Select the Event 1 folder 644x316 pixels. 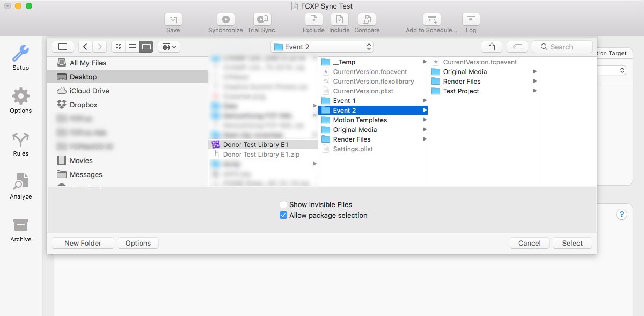[373, 100]
